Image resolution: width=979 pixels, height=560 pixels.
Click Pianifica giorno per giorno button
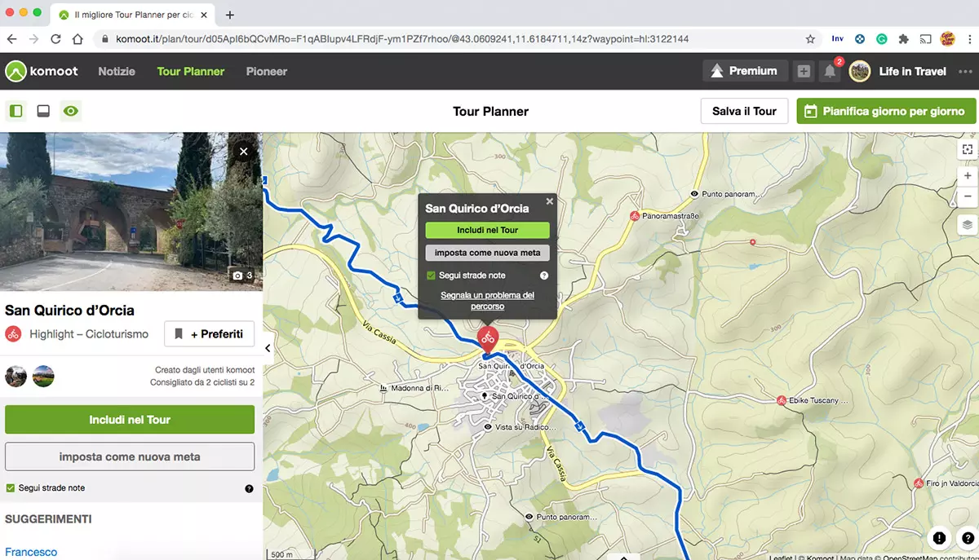(886, 111)
